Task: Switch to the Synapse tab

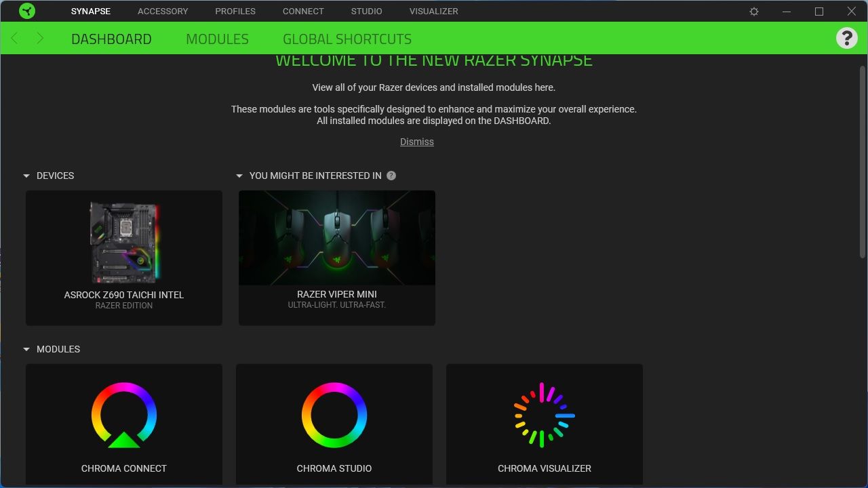Action: (91, 12)
